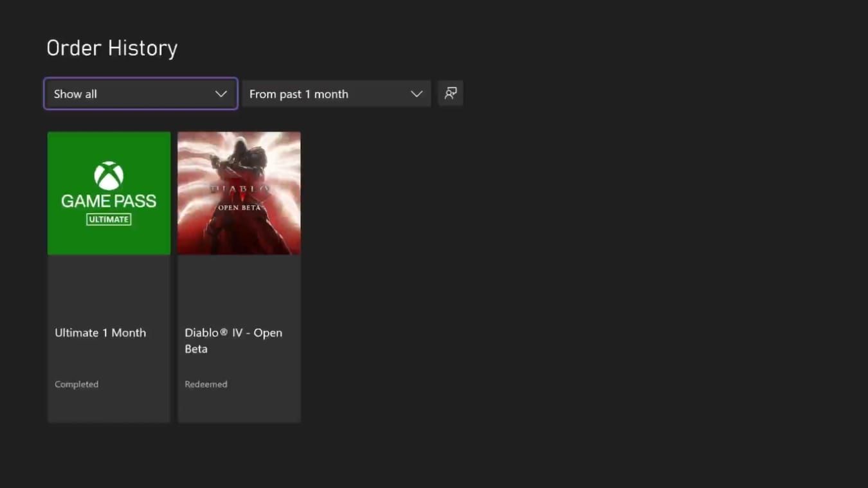Click the "Redeemed" status text
Viewport: 868px width, 488px height.
[206, 384]
